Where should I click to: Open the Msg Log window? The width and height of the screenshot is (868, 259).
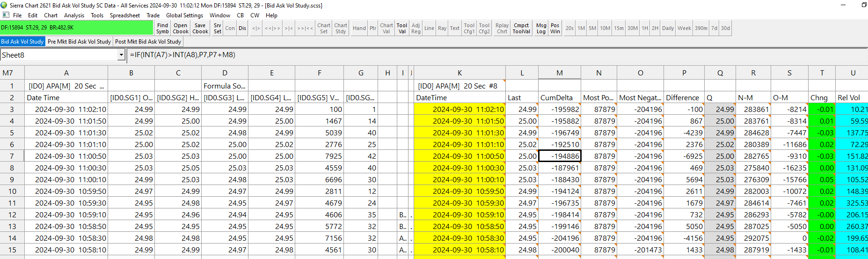pyautogui.click(x=541, y=28)
